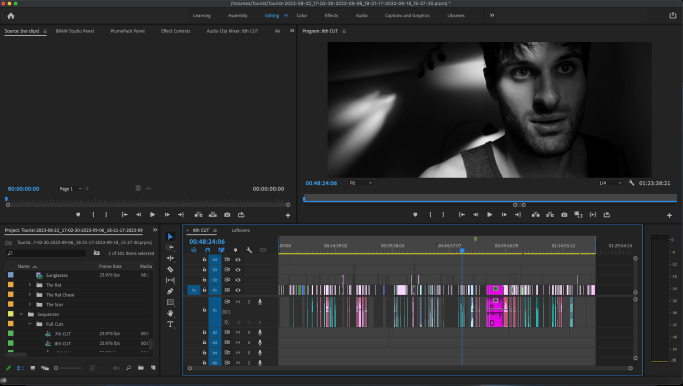Select the Hand tool
This screenshot has width=683, height=386.
pyautogui.click(x=170, y=313)
